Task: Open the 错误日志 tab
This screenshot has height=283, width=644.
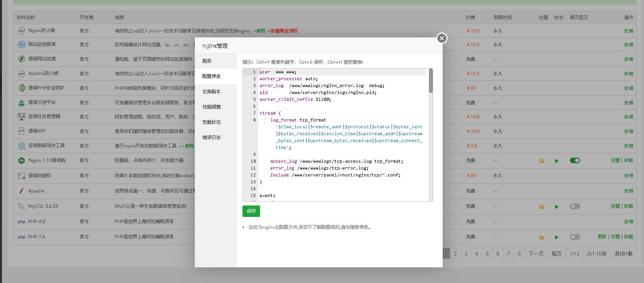Action: pyautogui.click(x=216, y=137)
